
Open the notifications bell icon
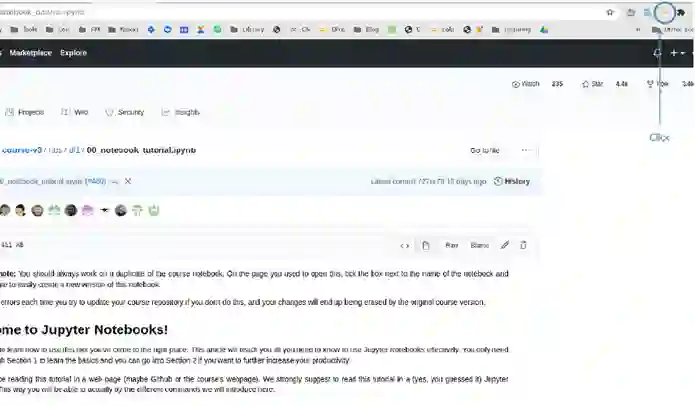click(657, 53)
